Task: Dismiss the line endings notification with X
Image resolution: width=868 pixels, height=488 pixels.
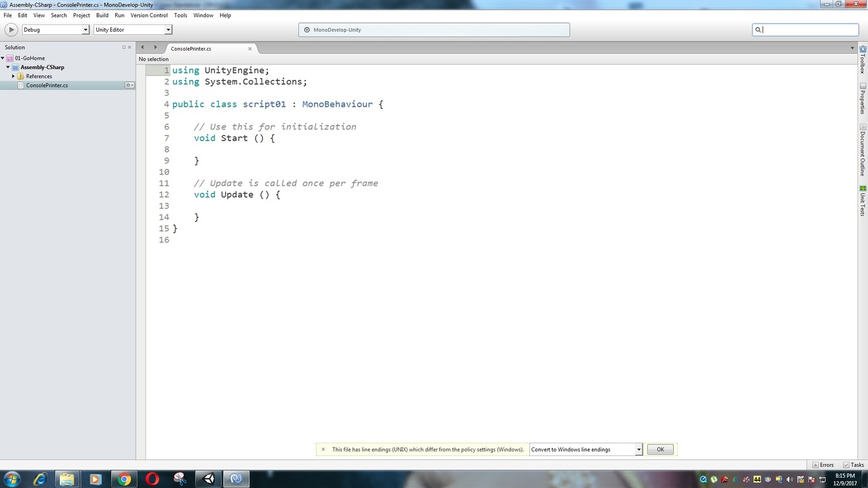Action: tap(323, 450)
